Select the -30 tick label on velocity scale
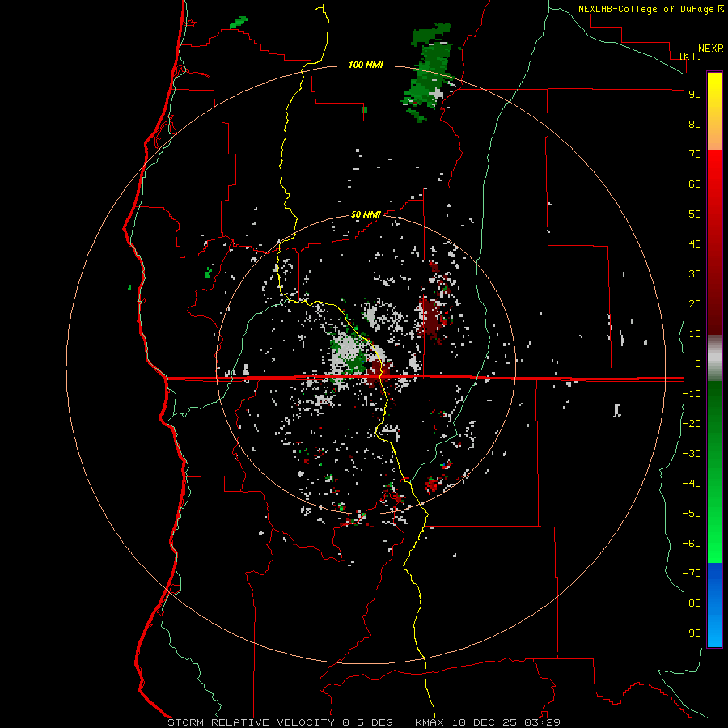The height and width of the screenshot is (728, 728). [x=692, y=454]
